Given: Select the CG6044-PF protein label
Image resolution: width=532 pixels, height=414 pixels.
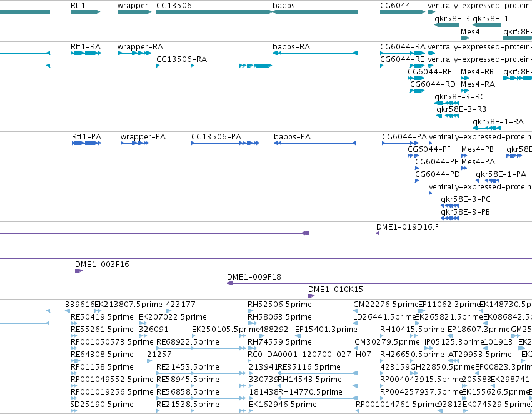Looking at the screenshot, I should click(429, 149).
